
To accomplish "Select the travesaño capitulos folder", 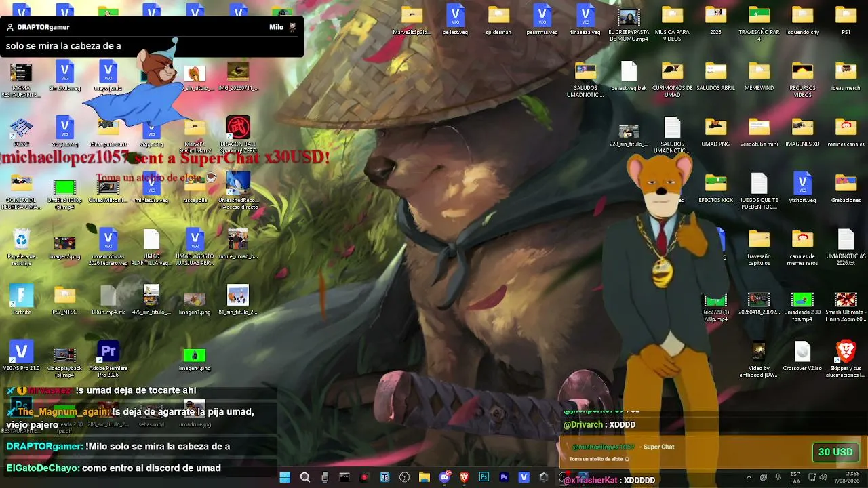I will tap(759, 248).
